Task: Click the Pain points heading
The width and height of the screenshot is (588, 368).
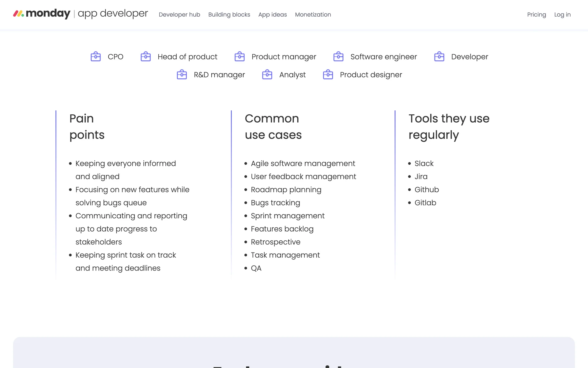Action: tap(87, 127)
